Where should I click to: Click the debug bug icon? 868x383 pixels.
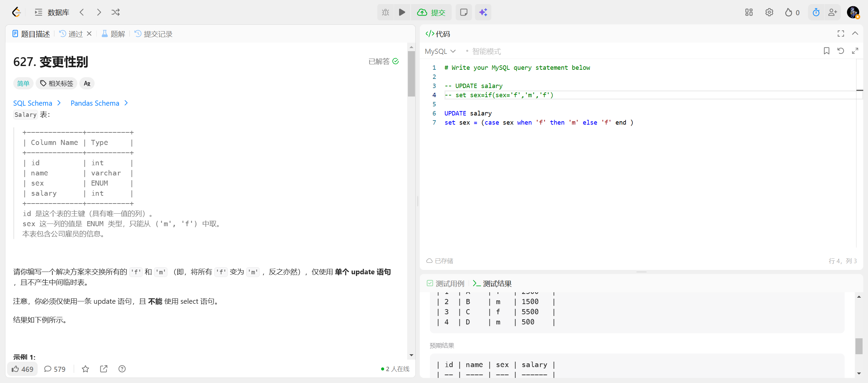[386, 13]
